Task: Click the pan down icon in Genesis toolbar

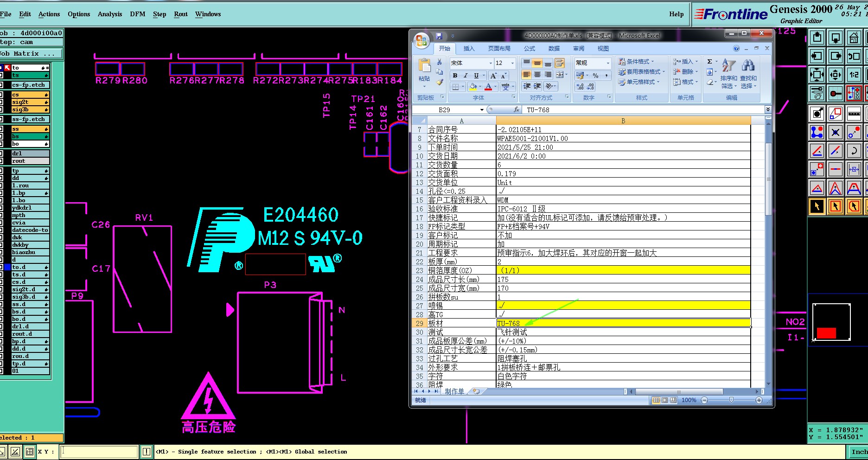Action: (836, 38)
